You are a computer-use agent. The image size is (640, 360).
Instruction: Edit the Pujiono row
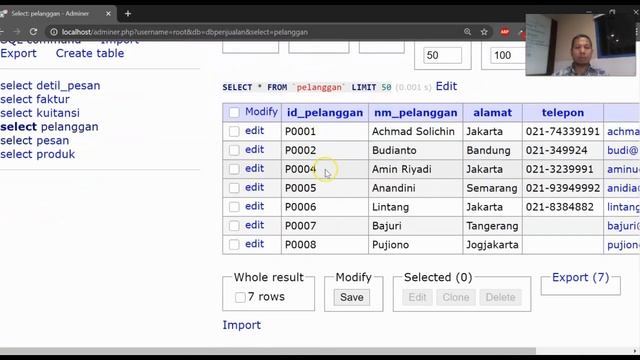(254, 244)
